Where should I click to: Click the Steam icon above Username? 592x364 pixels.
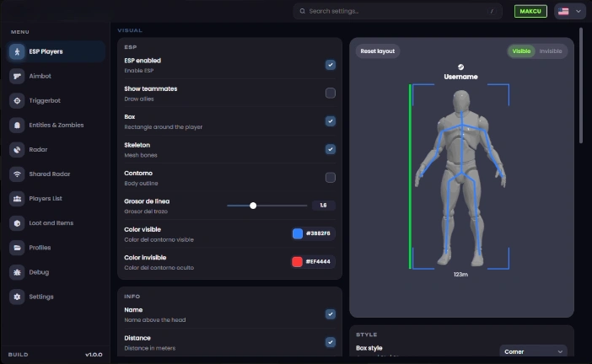pyautogui.click(x=460, y=67)
